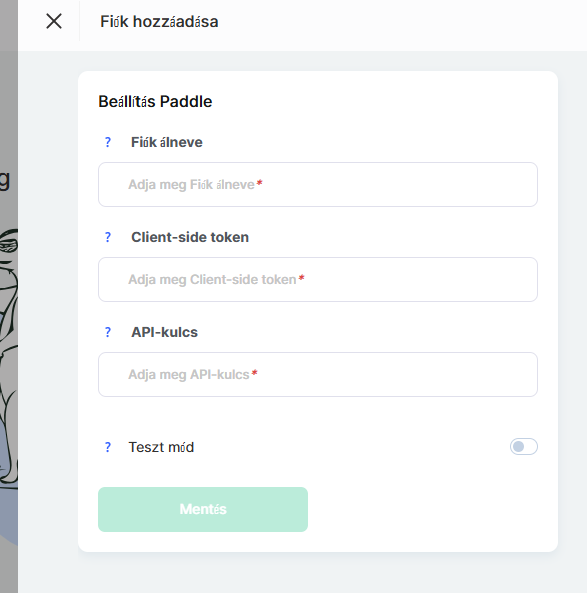Save with the Mentés button
This screenshot has width=587, height=593.
pyautogui.click(x=203, y=509)
